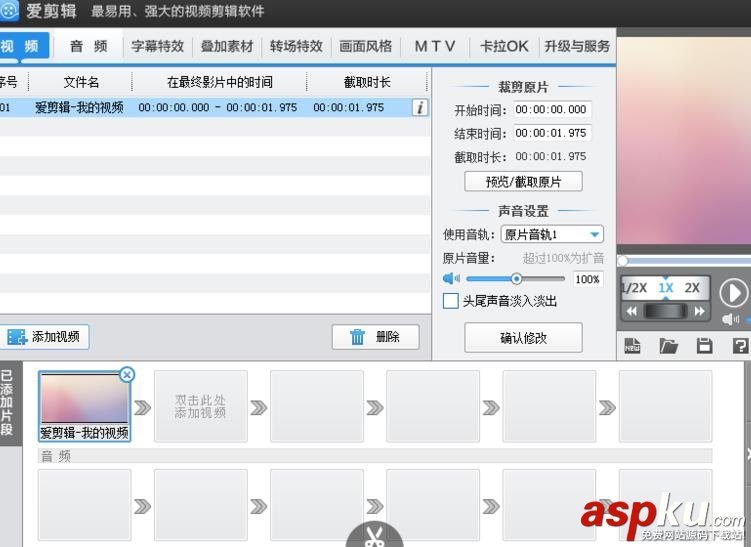Open the 转场特效 tab
The image size is (751, 547).
coord(296,46)
